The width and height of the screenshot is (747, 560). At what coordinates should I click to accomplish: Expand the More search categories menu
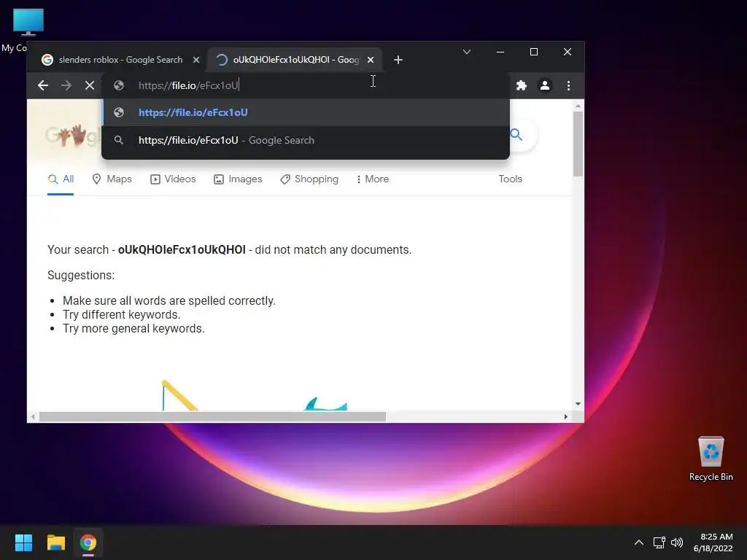click(x=373, y=179)
